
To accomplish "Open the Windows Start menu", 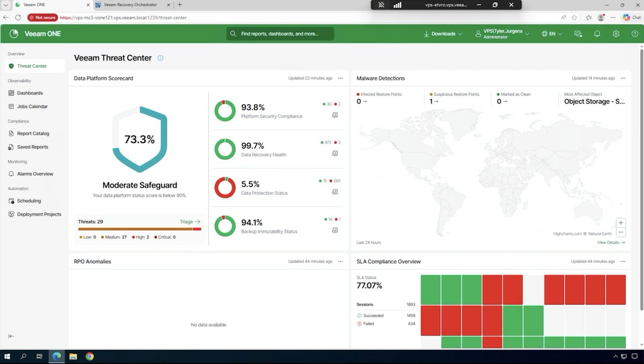I will tap(8, 356).
